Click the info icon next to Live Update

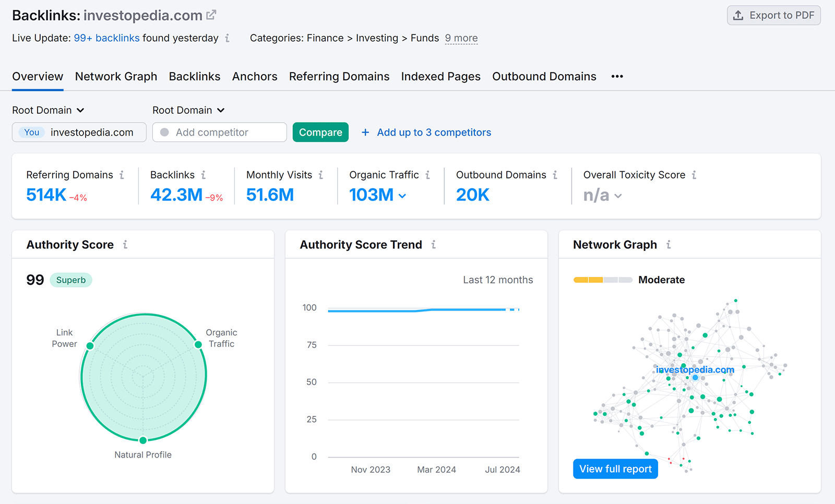pos(228,38)
